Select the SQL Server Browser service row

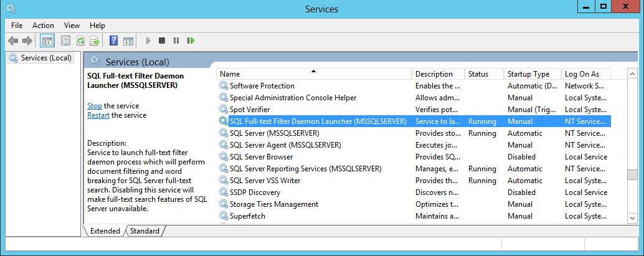414,157
